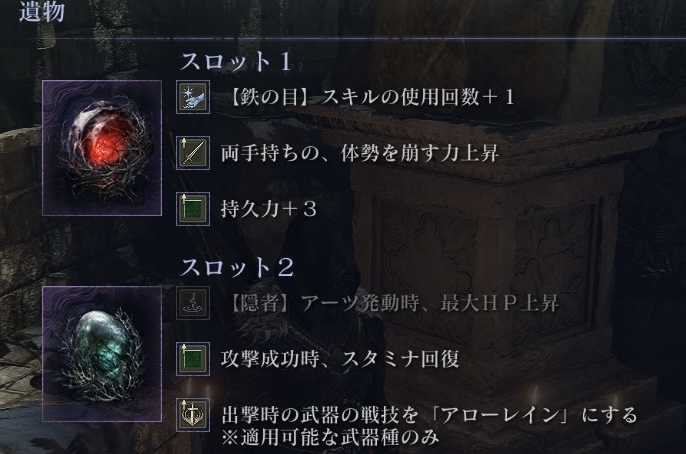
Task: Click the 最大ＨＰ上昇 text in slot 2
Action: [x=500, y=303]
